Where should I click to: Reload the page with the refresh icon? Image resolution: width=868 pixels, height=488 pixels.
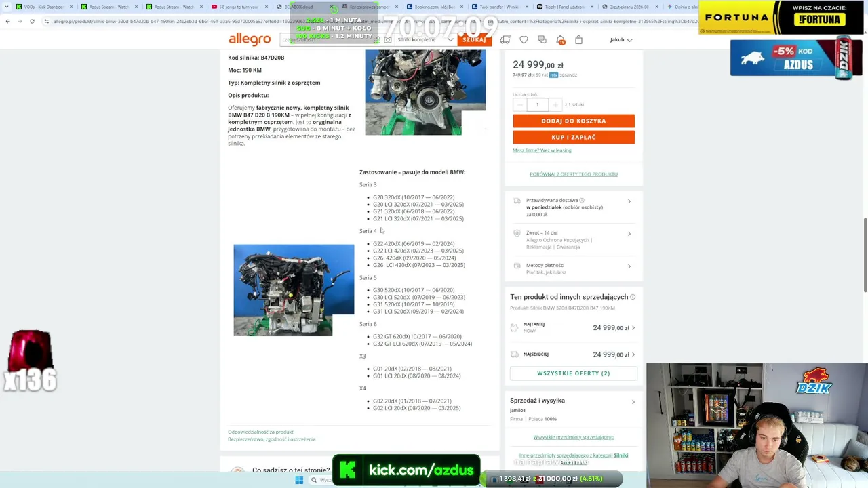coord(32,21)
